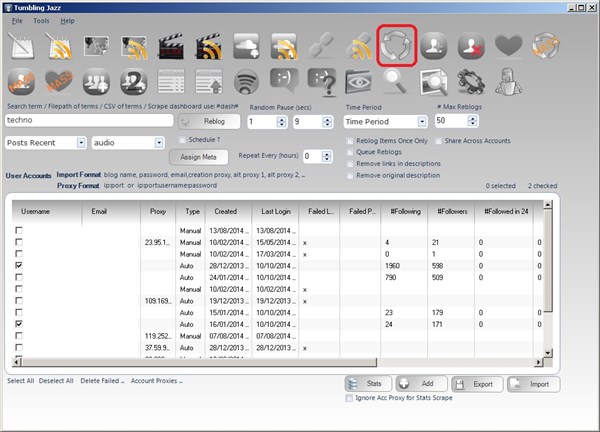
Task: Click the cloud upload icon
Action: (x=246, y=46)
